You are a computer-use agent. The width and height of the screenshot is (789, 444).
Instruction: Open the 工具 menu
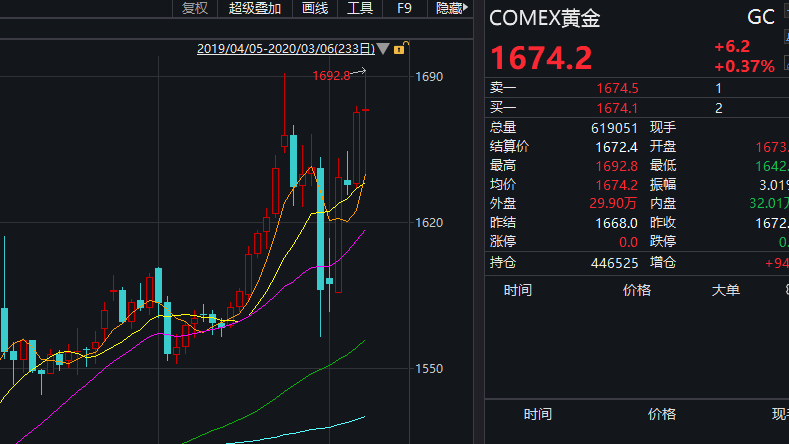tap(360, 8)
